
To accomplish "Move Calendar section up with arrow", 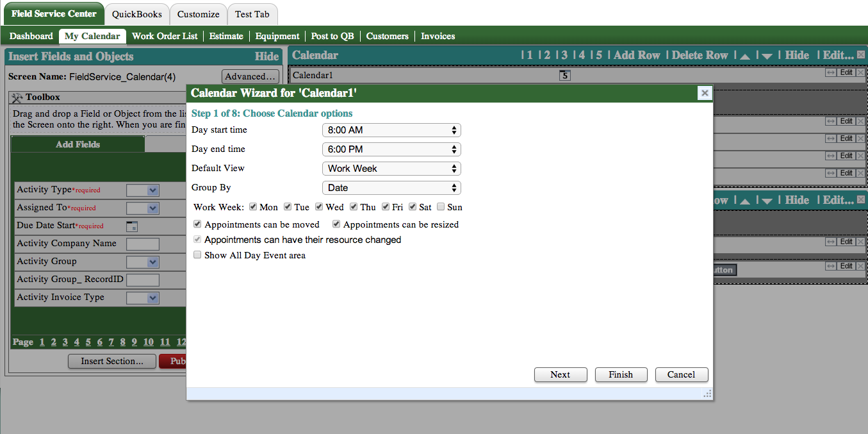I will pyautogui.click(x=744, y=56).
